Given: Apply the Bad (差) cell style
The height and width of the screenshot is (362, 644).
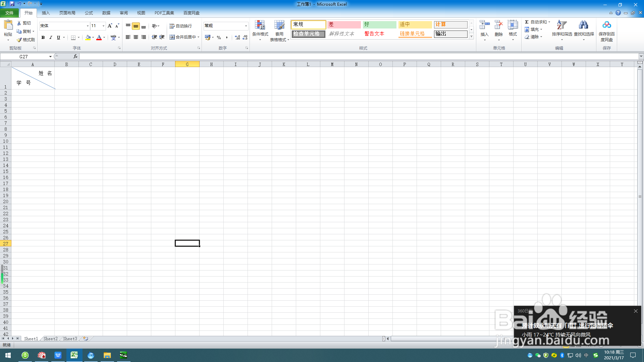Looking at the screenshot, I should [x=344, y=24].
